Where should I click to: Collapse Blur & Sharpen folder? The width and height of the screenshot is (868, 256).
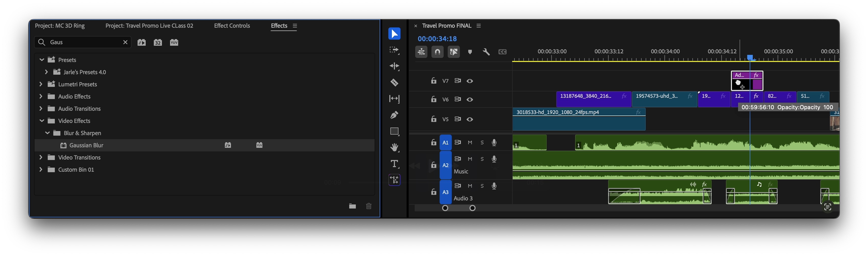tap(47, 133)
